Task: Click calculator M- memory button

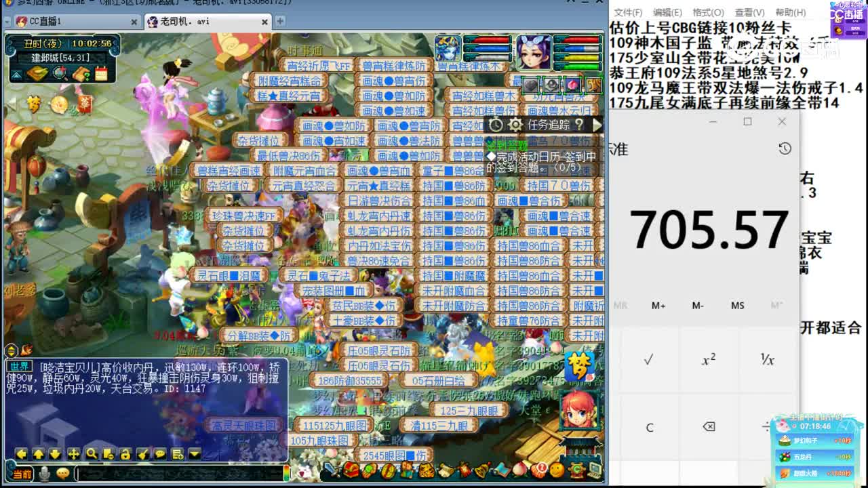Action: coord(698,306)
